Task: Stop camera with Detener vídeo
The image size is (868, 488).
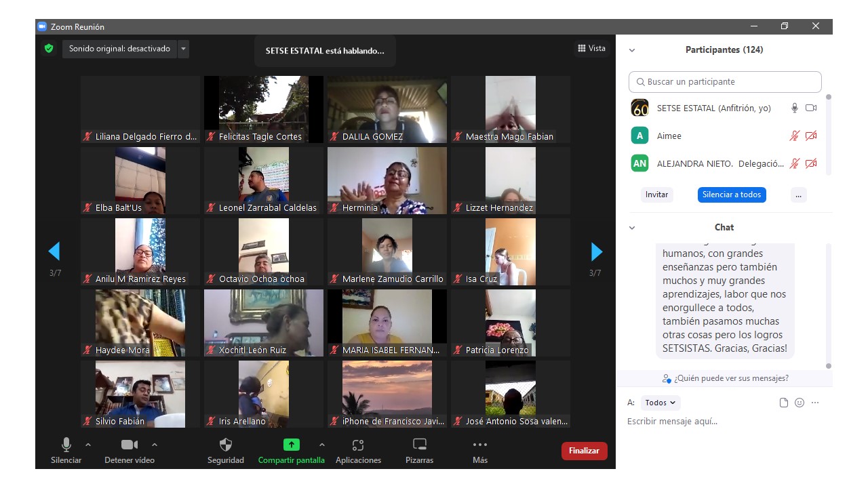Action: click(x=129, y=445)
